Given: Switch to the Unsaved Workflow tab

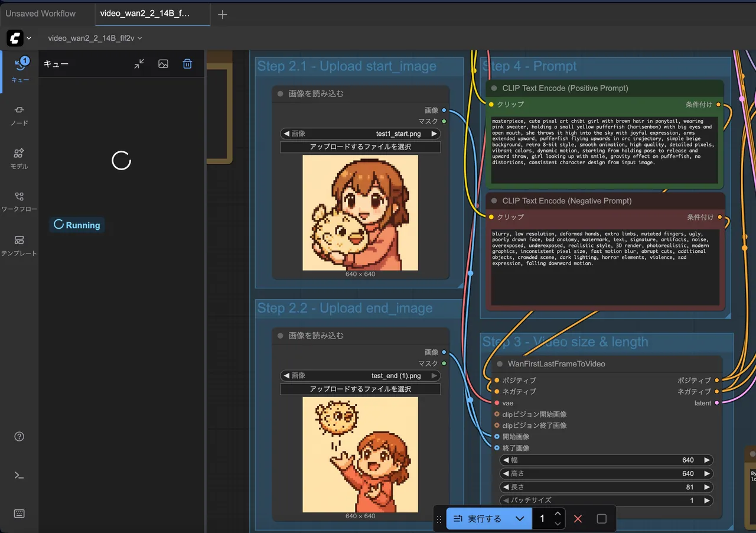Looking at the screenshot, I should click(x=41, y=13).
